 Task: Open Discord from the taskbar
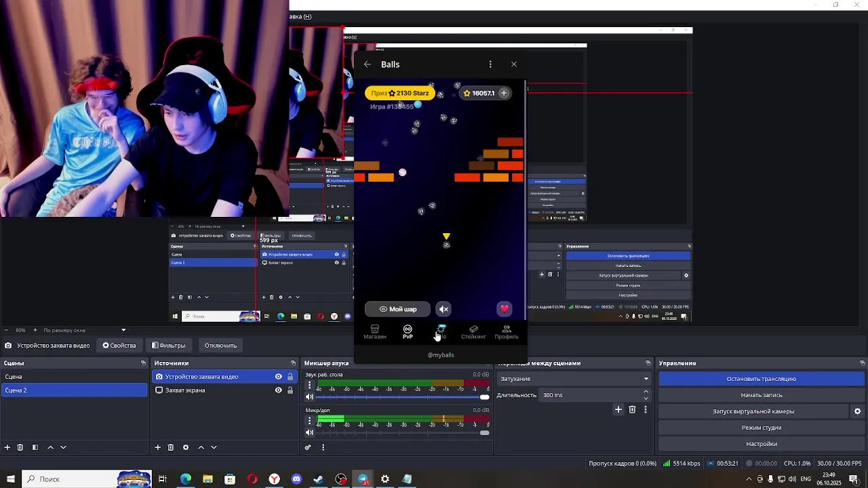[x=296, y=479]
